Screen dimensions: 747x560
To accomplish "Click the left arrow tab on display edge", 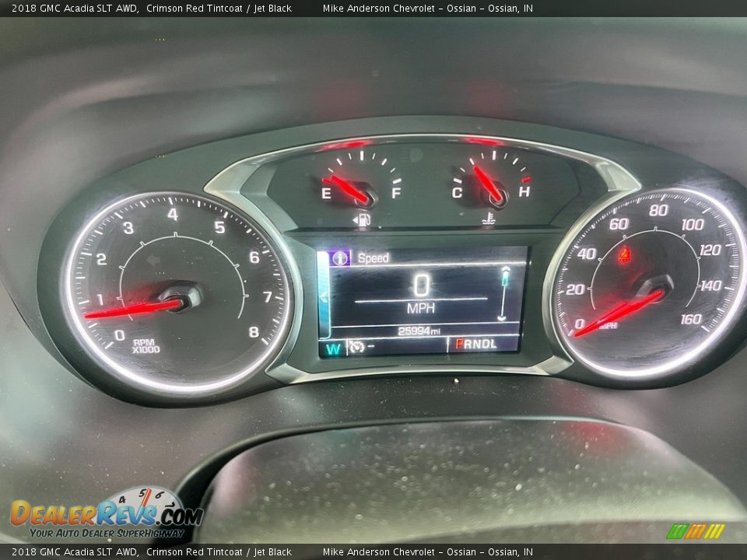I will 324,297.
